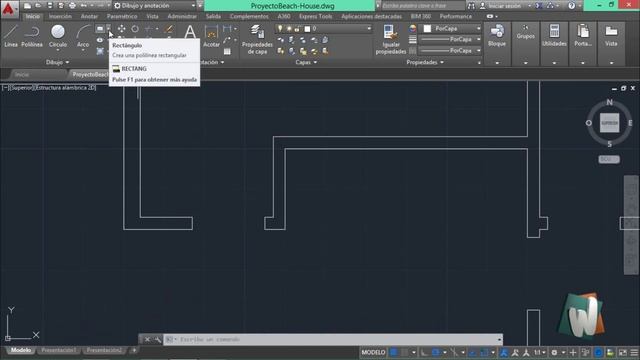Expand the Propiedades panel
640x360 pixels.
point(425,62)
